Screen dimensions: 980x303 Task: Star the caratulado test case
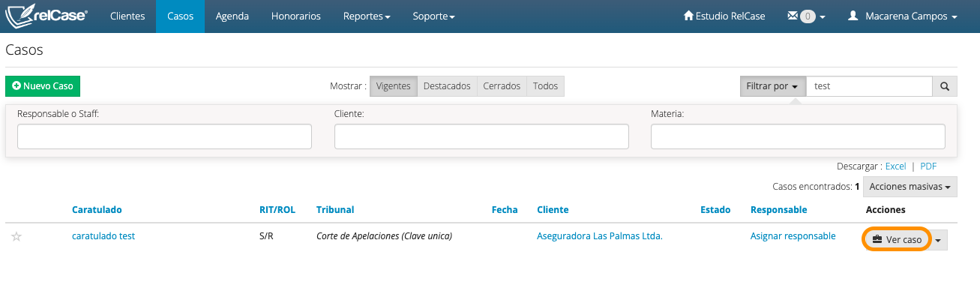click(16, 237)
